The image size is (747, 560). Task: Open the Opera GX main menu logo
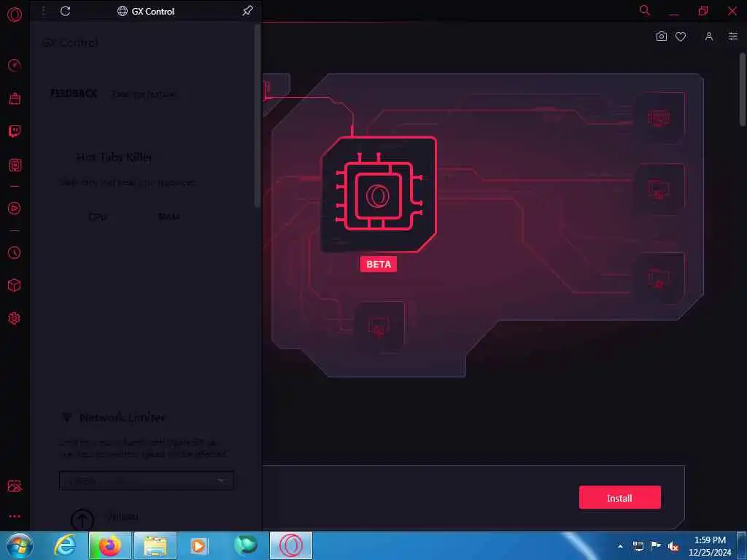15,15
